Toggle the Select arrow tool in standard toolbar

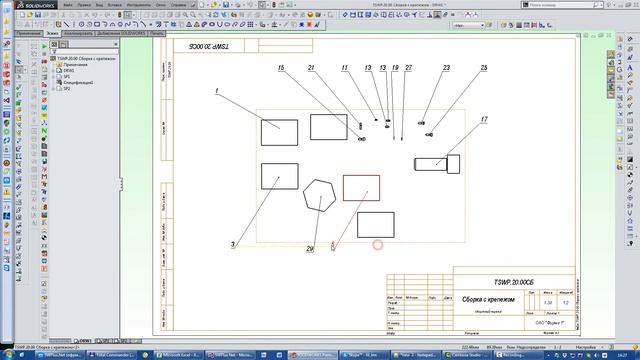[129, 15]
